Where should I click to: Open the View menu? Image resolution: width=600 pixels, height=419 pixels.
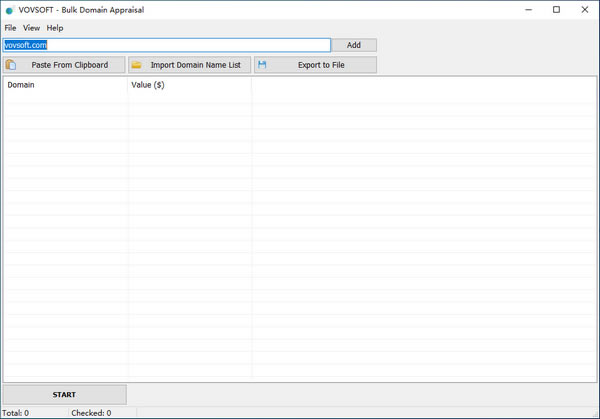(x=31, y=28)
